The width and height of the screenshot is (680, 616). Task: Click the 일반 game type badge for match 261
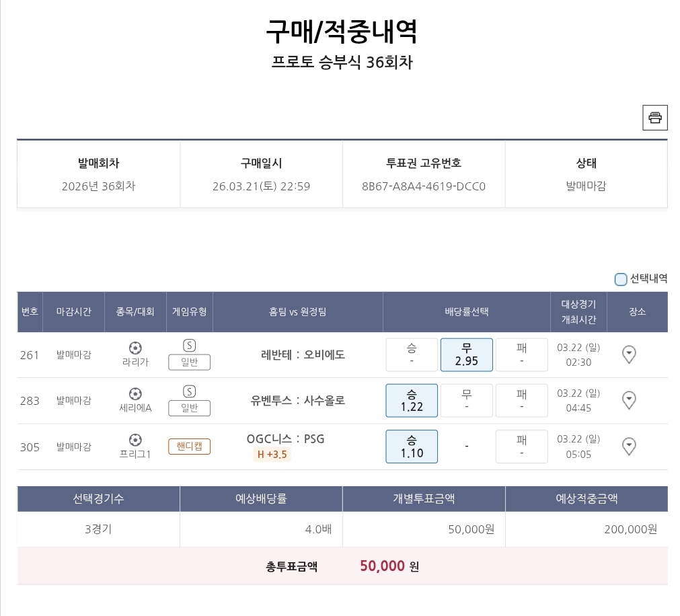189,362
